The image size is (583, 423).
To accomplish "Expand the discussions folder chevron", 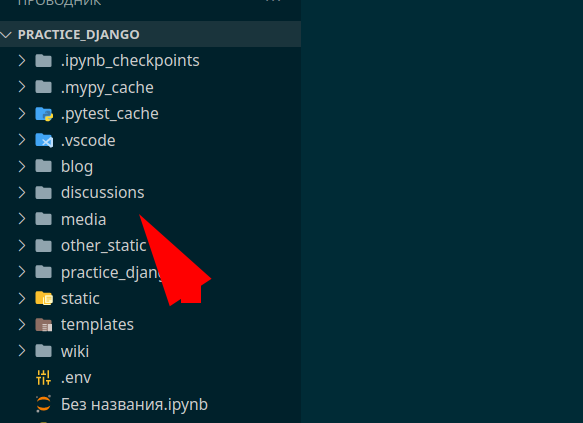I will [x=22, y=193].
